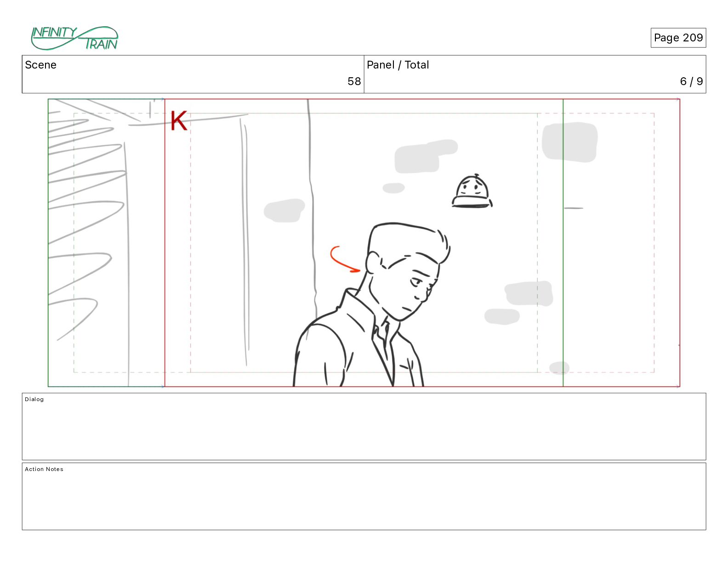Click the storyboard panel drawing
Viewport: 728px width, 563px height.
(364, 243)
